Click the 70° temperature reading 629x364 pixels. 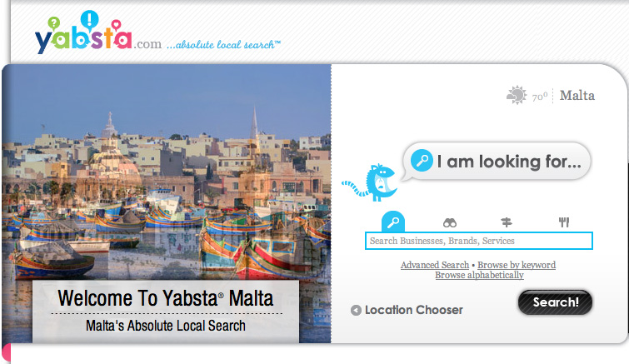(x=540, y=97)
